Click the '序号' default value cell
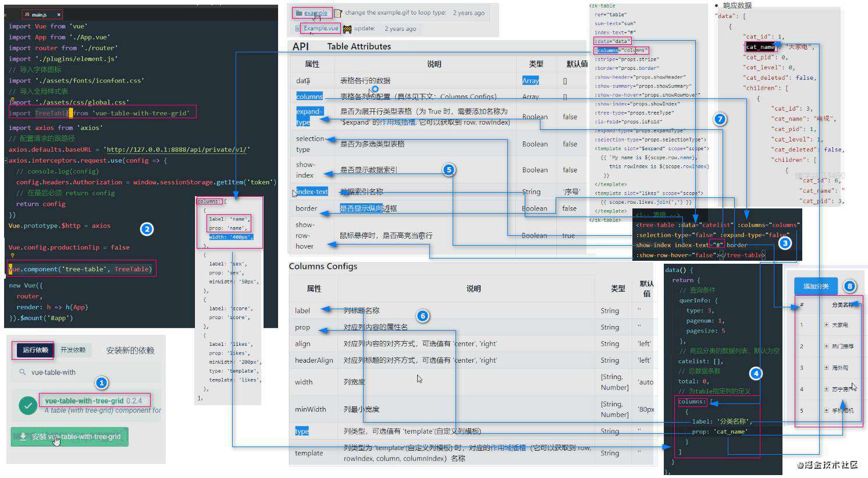The width and height of the screenshot is (868, 478). (571, 192)
